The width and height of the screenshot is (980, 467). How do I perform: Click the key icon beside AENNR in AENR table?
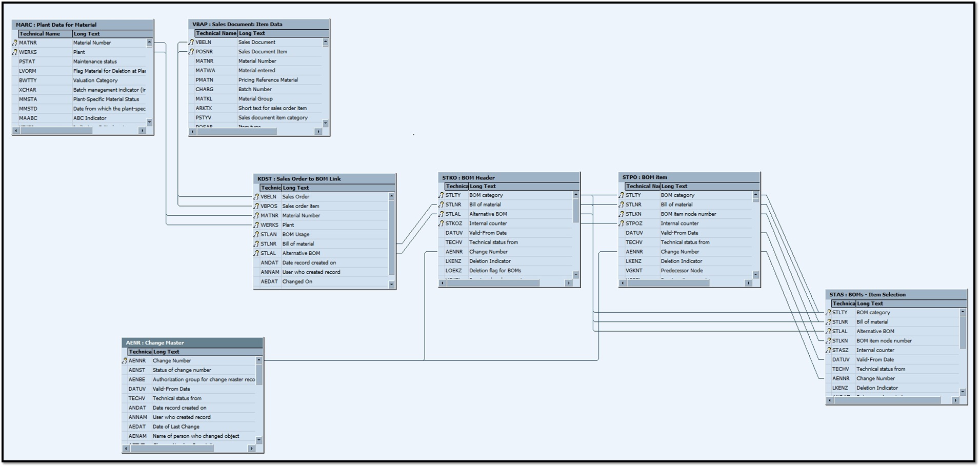[125, 361]
